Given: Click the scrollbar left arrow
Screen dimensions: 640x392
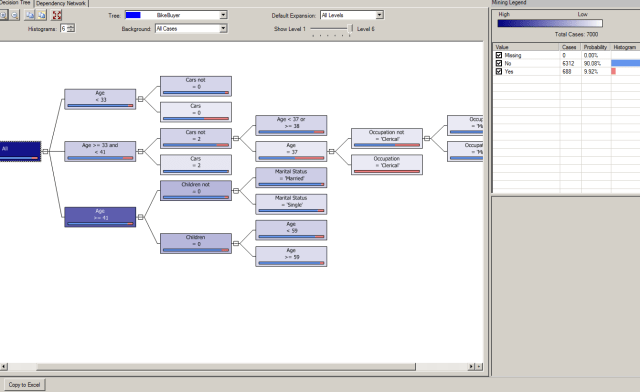Looking at the screenshot, I should click(3, 367).
